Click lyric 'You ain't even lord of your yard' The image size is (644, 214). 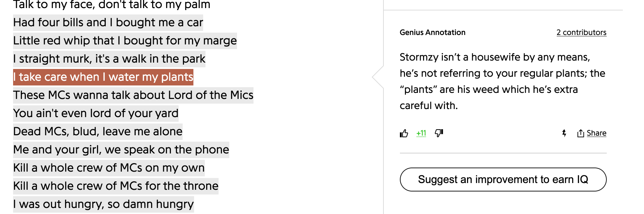96,113
